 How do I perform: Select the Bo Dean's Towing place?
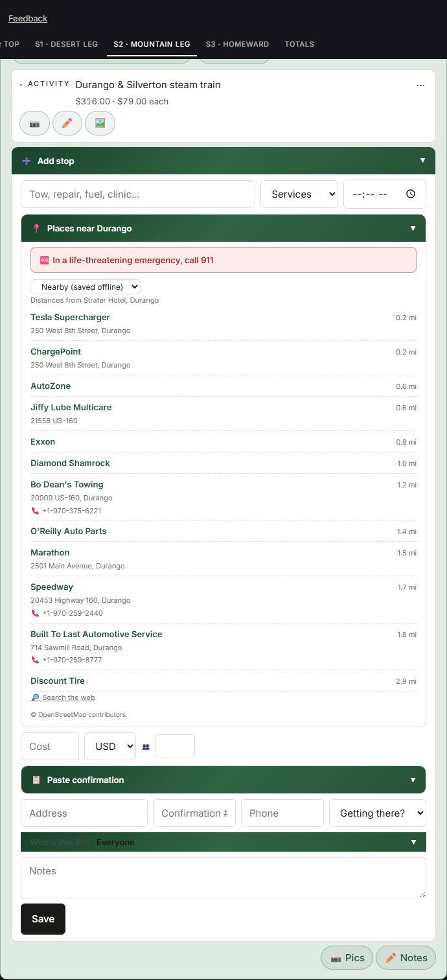coord(67,484)
